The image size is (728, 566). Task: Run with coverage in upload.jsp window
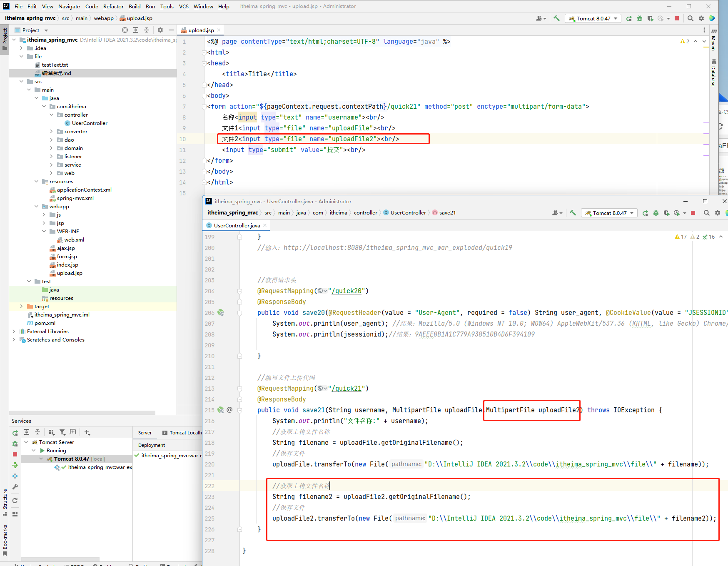coord(650,18)
